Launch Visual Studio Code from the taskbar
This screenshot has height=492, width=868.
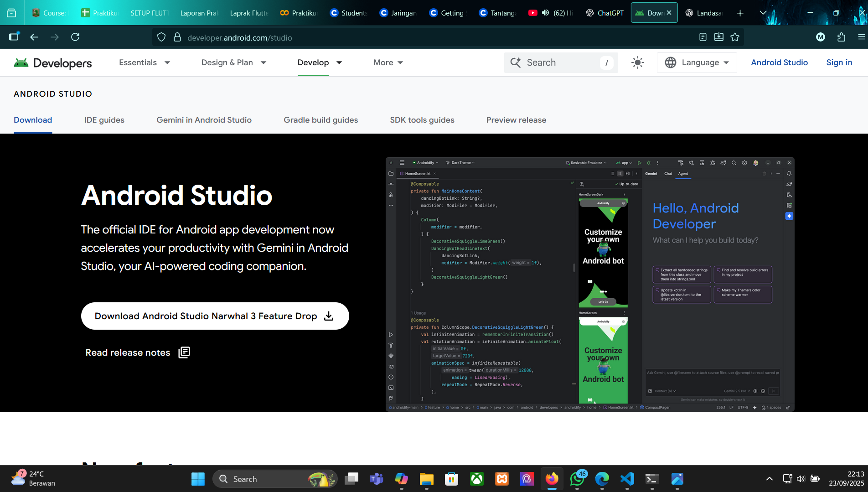627,479
